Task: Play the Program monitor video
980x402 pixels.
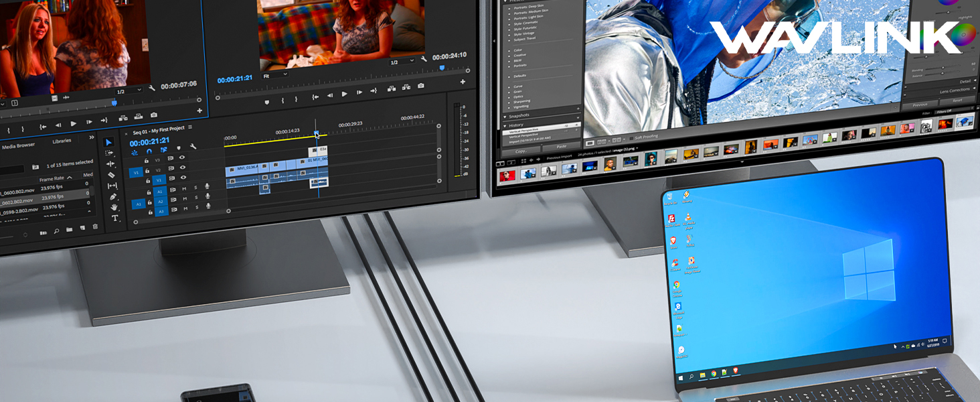Action: tap(344, 94)
